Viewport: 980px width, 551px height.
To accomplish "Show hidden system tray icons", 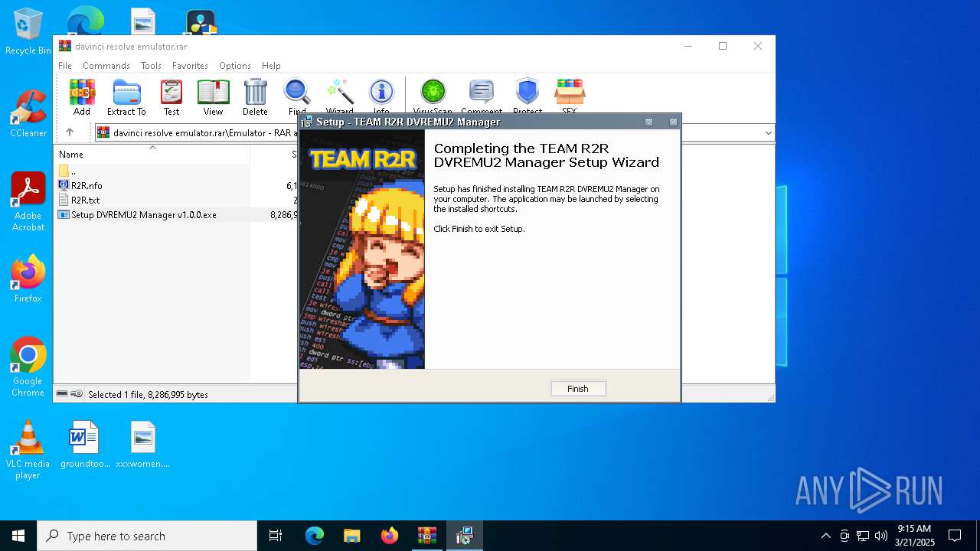I will [x=825, y=536].
